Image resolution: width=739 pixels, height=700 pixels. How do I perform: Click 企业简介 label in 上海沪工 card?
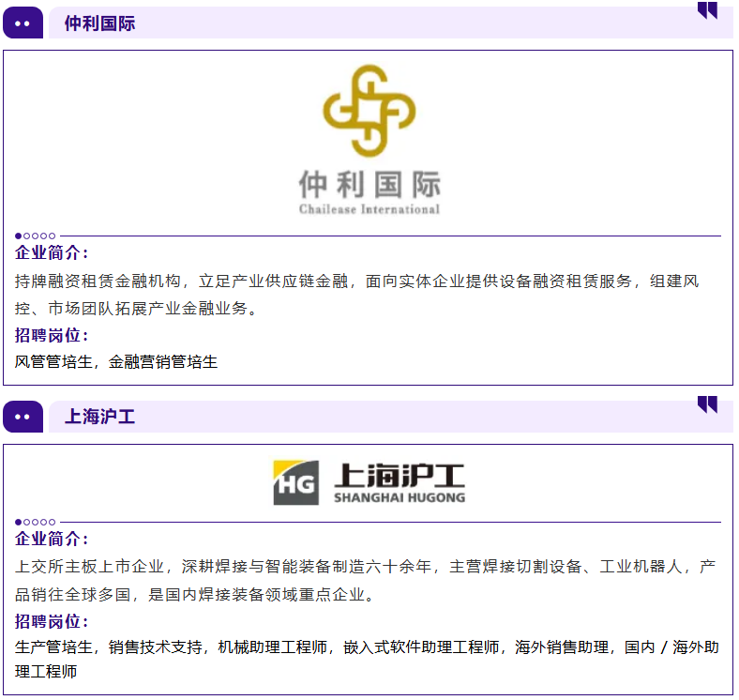pyautogui.click(x=52, y=539)
